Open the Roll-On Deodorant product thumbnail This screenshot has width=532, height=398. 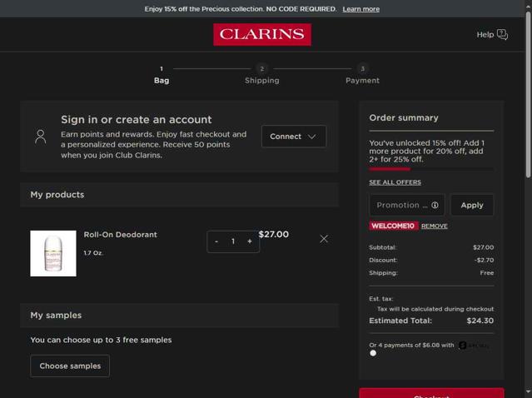coord(53,253)
